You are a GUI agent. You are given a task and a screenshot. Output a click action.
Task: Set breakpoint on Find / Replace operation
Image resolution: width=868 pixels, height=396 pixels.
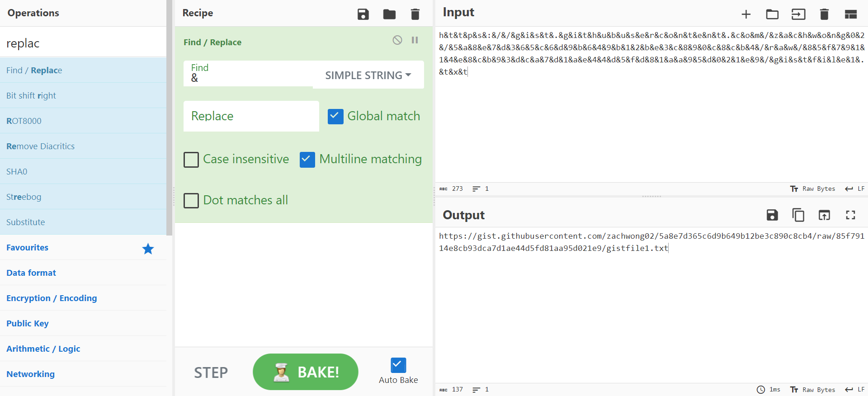point(415,40)
